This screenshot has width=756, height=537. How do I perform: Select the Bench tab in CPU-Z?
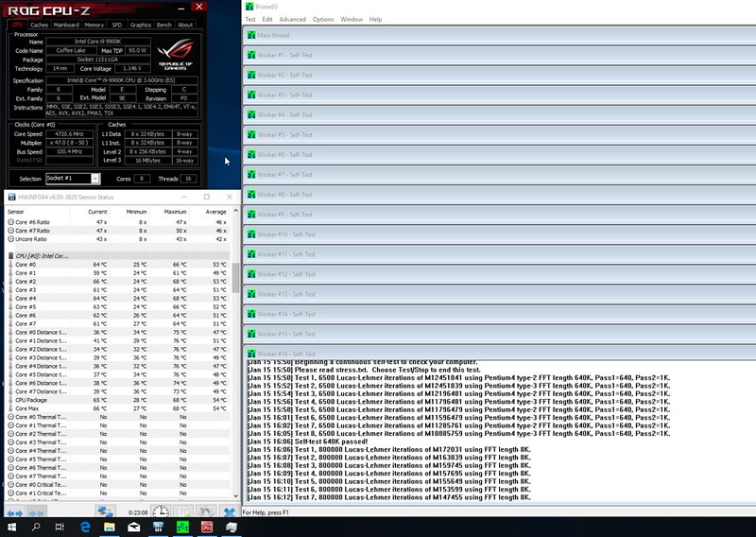(x=164, y=25)
